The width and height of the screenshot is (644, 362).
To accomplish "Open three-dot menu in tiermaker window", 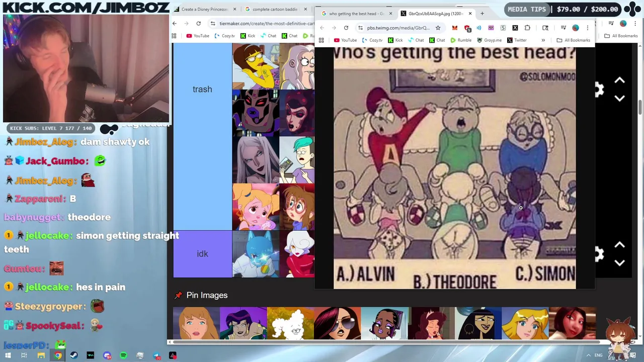I will click(635, 24).
